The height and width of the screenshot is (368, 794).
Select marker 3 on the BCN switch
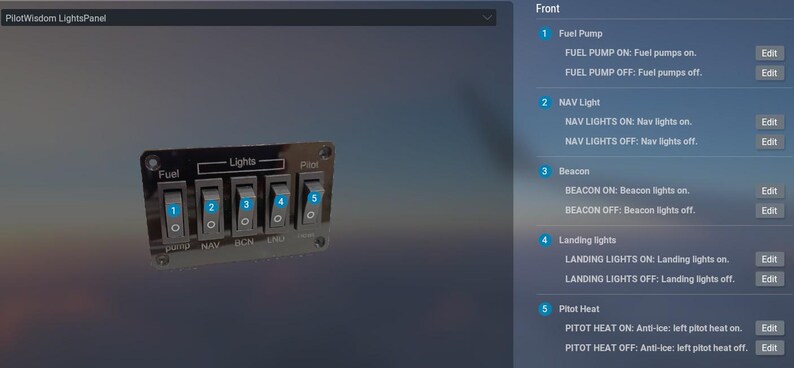tap(246, 205)
